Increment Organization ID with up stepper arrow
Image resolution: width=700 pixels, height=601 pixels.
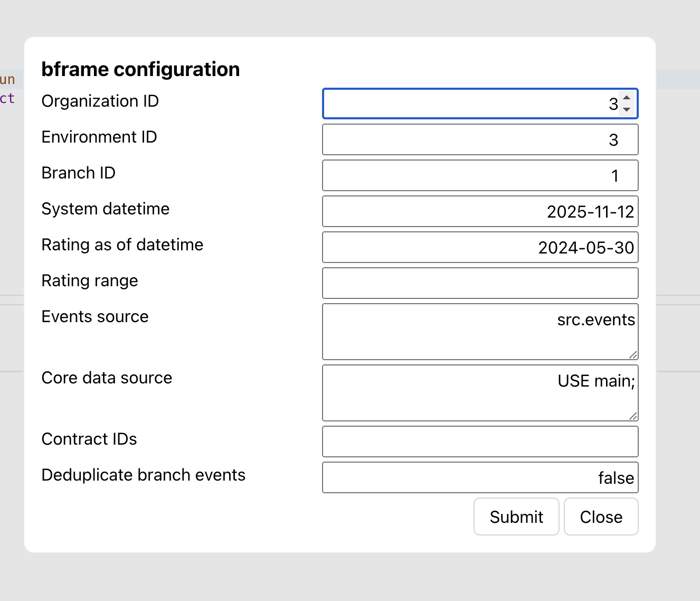click(627, 98)
